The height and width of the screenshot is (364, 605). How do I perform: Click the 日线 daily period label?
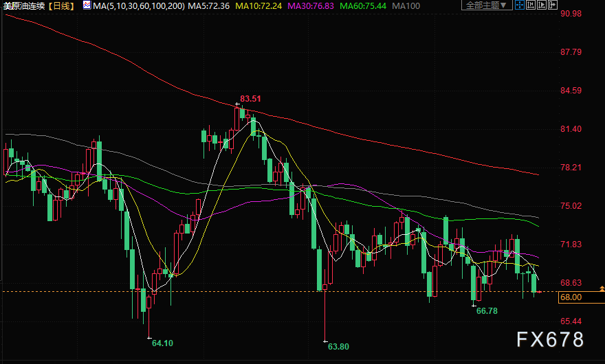[x=61, y=5]
